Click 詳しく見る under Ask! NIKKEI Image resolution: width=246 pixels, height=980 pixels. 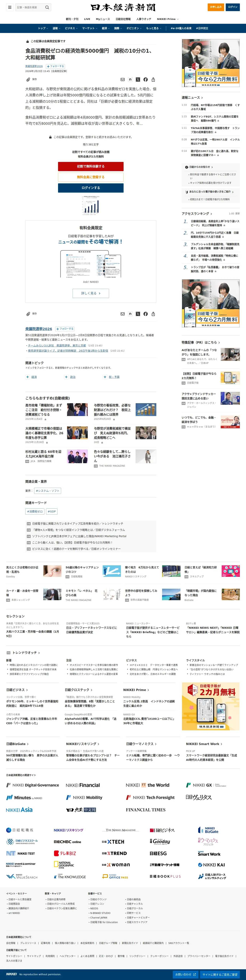tap(90, 293)
